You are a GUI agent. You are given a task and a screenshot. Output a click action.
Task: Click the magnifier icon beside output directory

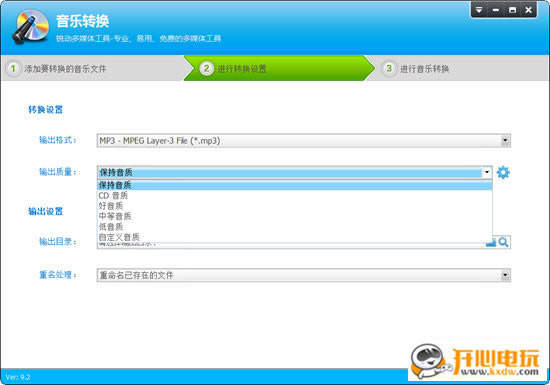(x=503, y=242)
